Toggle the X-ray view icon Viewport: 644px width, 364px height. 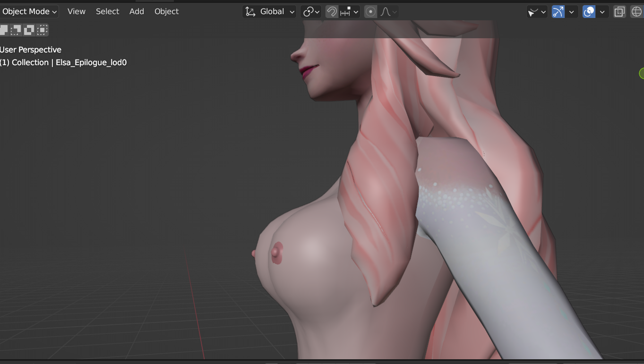pyautogui.click(x=619, y=12)
